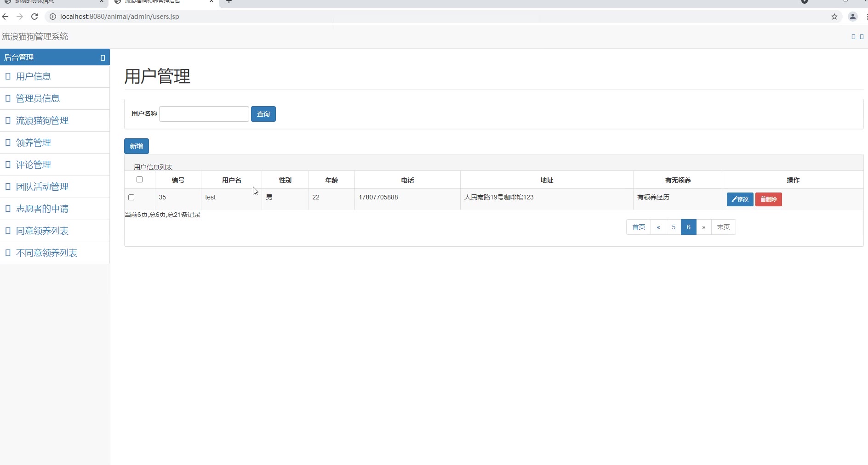Viewport: 868px width, 465px height.
Task: Toggle the select-all checkbox in table header
Action: pos(140,180)
